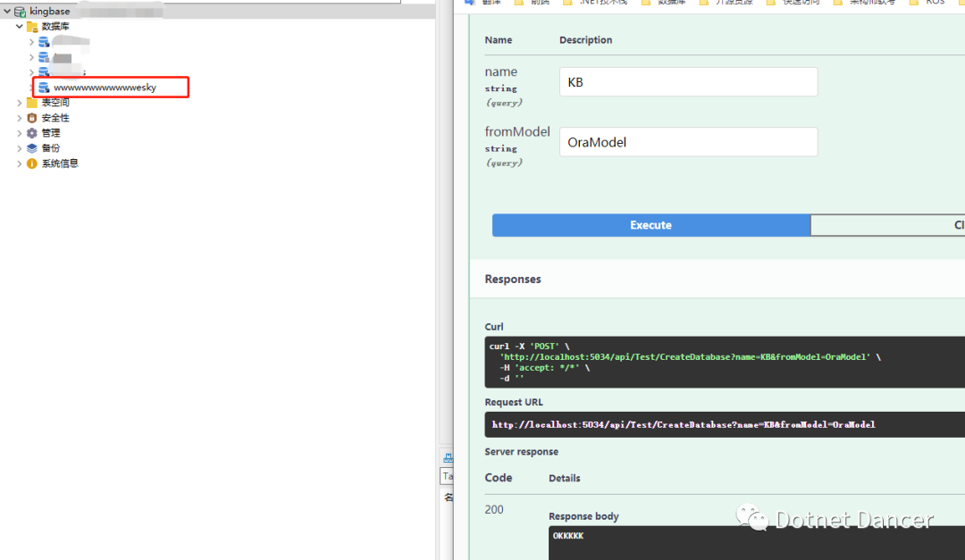Click the Details column header
Screen dimensions: 965x560
[x=565, y=478]
